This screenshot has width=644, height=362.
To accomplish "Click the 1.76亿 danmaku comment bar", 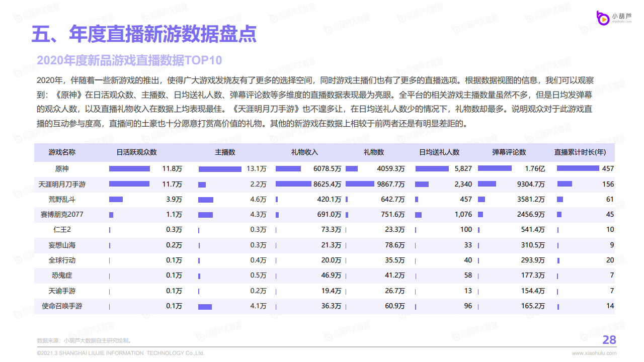I will coord(495,169).
